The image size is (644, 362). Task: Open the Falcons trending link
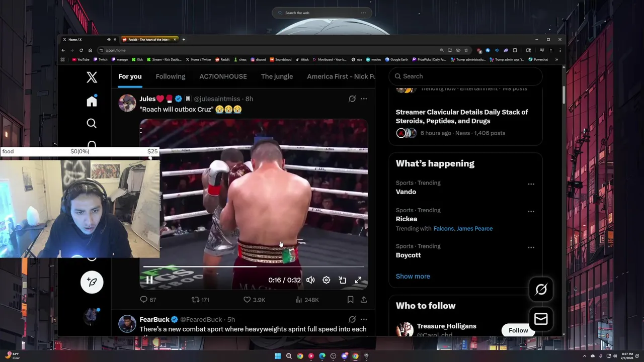pos(443,228)
